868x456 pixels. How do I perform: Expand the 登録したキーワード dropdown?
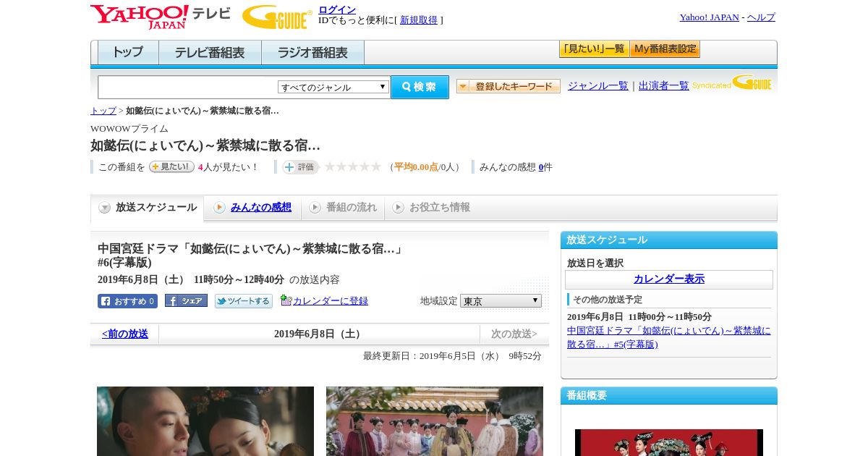[x=509, y=86]
